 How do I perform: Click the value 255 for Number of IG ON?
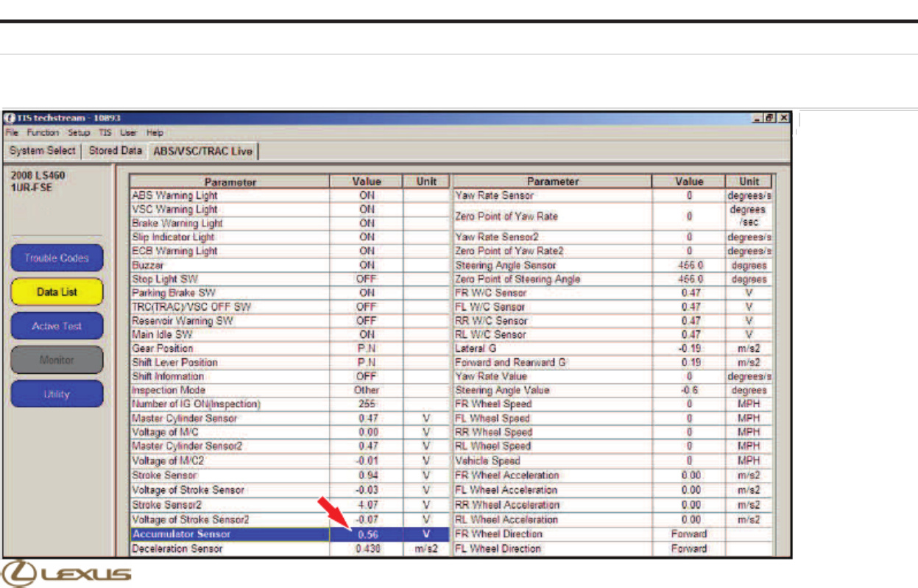click(367, 404)
